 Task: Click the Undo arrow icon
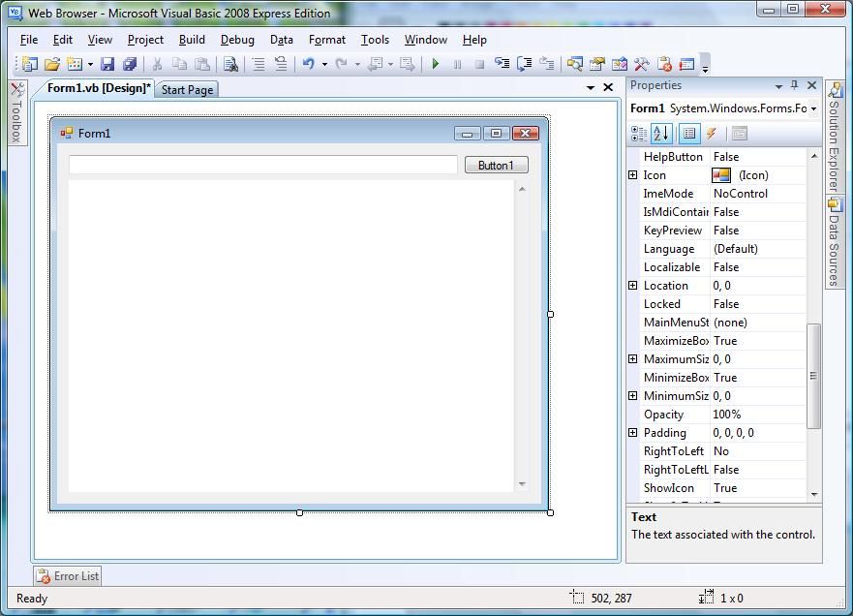pos(309,64)
